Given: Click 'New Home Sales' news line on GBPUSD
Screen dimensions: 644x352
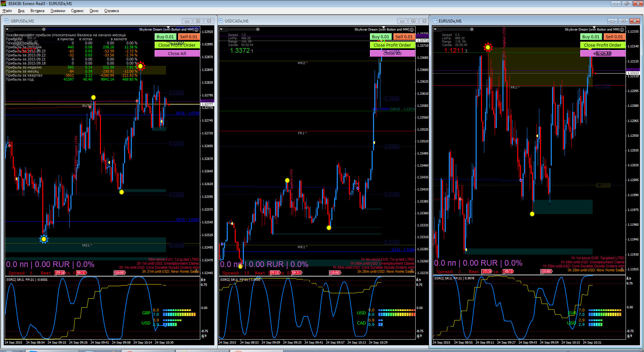Looking at the screenshot, I should click(x=170, y=271).
